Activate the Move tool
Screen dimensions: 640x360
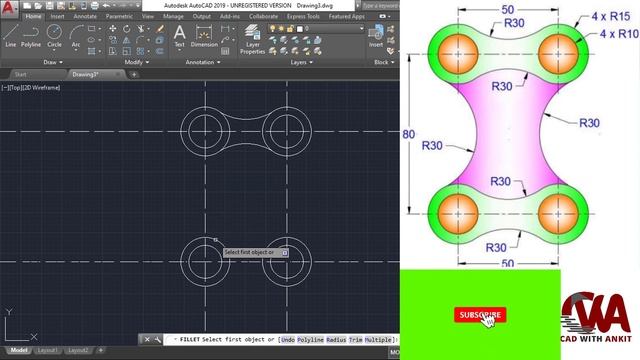(x=113, y=29)
